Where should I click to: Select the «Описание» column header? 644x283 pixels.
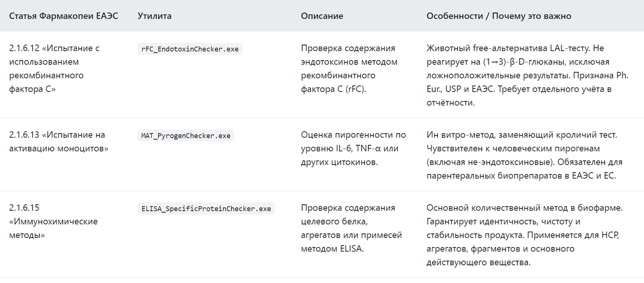(x=322, y=16)
